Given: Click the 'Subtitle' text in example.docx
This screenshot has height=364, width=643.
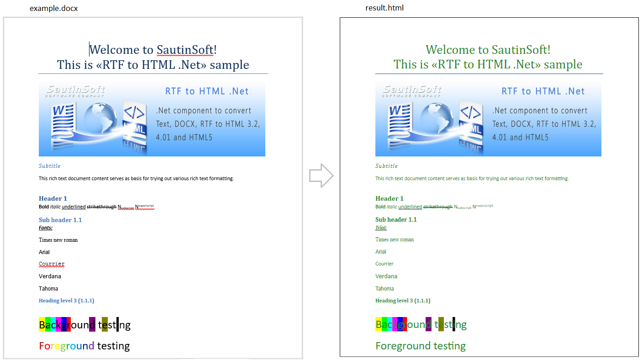Looking at the screenshot, I should click(x=49, y=166).
